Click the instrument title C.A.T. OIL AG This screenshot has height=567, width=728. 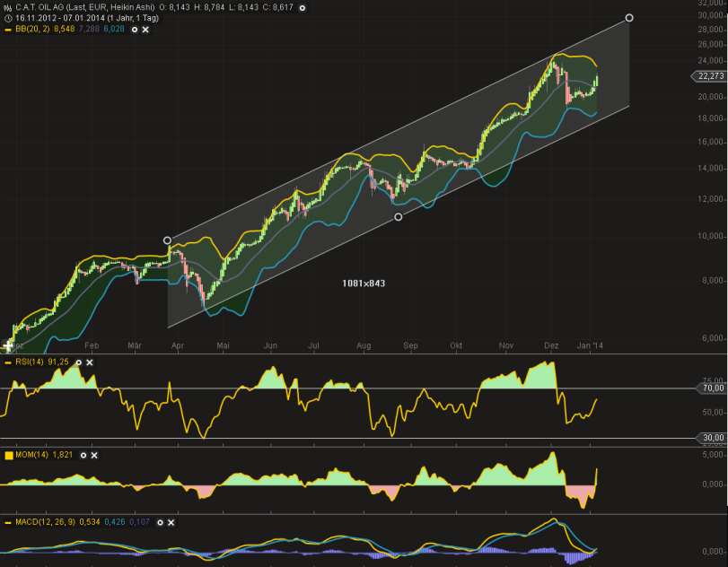tap(39, 7)
